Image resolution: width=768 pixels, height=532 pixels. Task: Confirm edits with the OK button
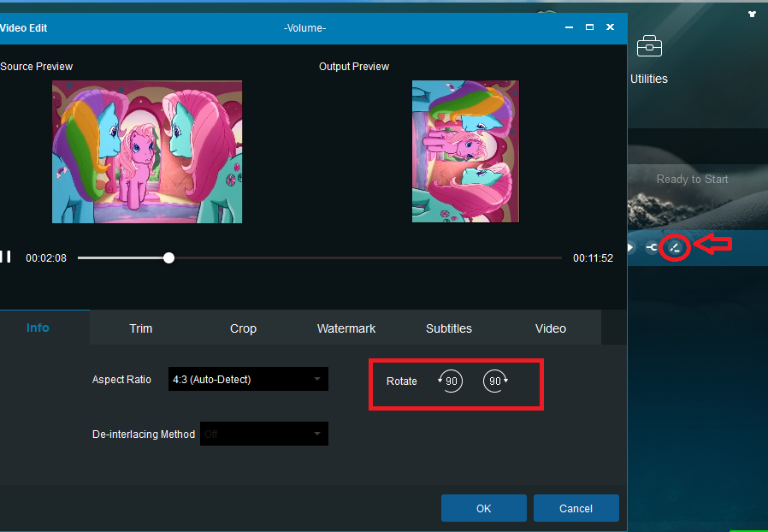tap(484, 509)
